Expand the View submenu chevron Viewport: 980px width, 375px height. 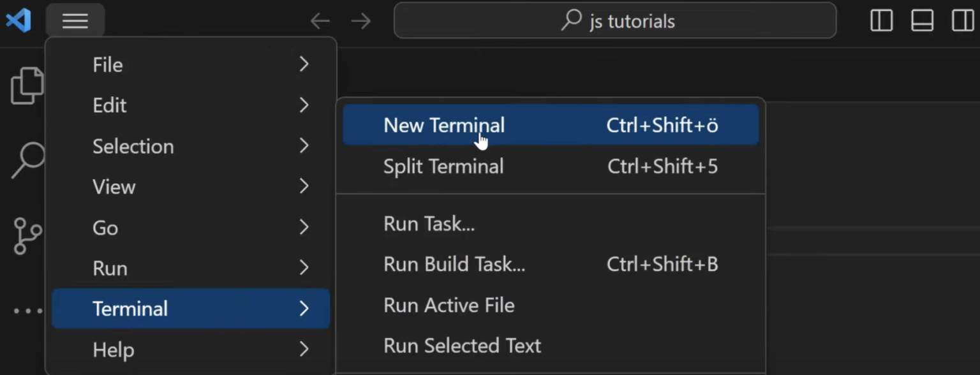(304, 186)
